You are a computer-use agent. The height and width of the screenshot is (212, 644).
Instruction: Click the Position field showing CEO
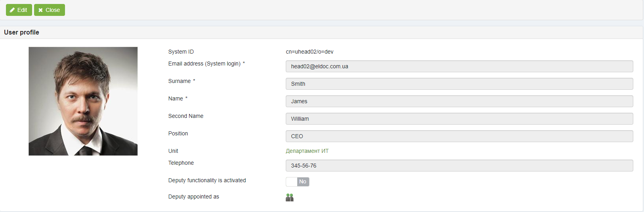point(459,136)
